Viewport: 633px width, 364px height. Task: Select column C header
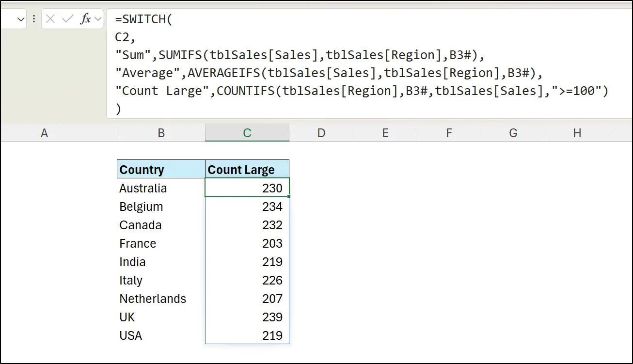tap(247, 133)
